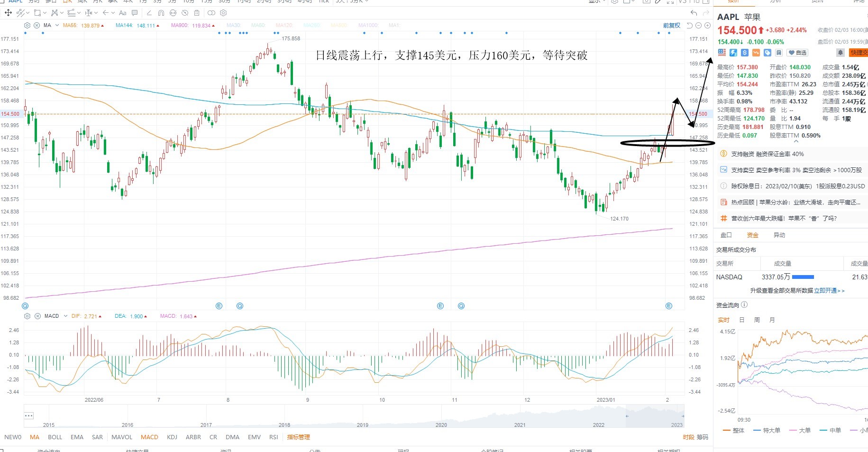Open the notes document icon beside 自选
Image resolution: width=868 pixels, height=452 pixels.
[x=779, y=53]
